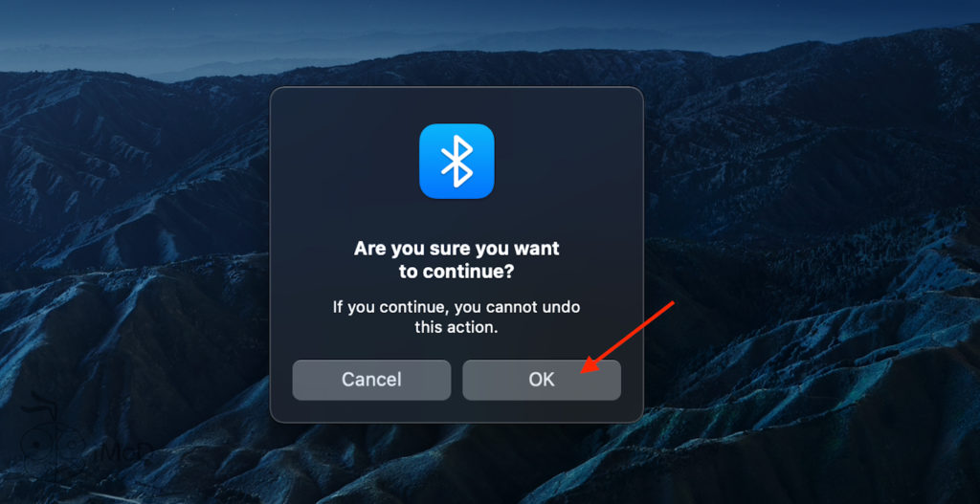The width and height of the screenshot is (980, 504).
Task: Click the word "undo" in the message
Action: click(x=562, y=307)
